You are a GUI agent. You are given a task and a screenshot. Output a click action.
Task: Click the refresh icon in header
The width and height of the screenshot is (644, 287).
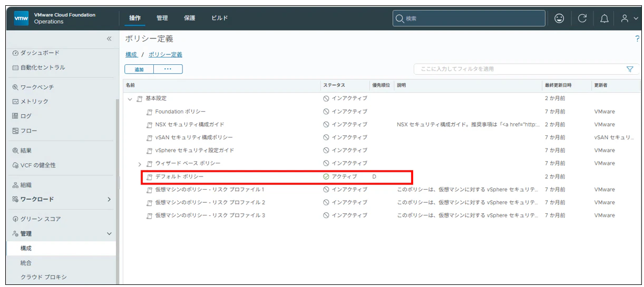582,18
